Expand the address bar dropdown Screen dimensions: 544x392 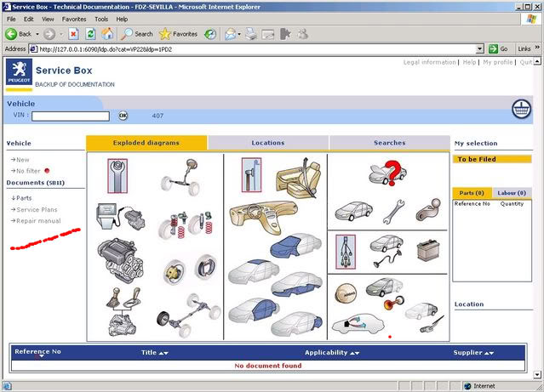click(480, 49)
